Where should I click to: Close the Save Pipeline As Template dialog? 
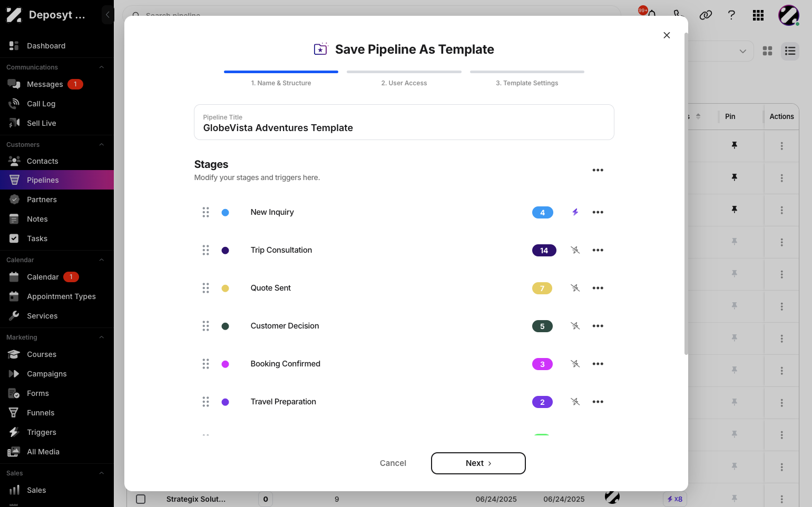[667, 35]
